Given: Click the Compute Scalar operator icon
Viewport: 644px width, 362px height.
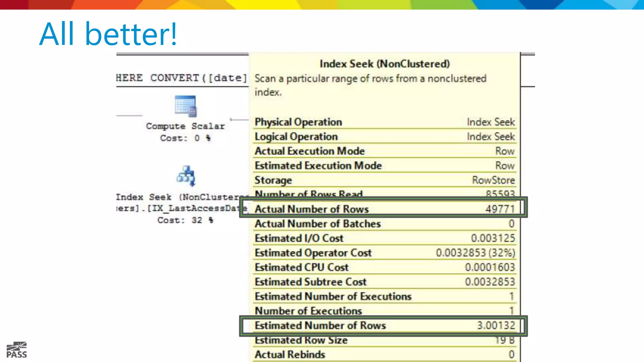Looking at the screenshot, I should (x=186, y=106).
